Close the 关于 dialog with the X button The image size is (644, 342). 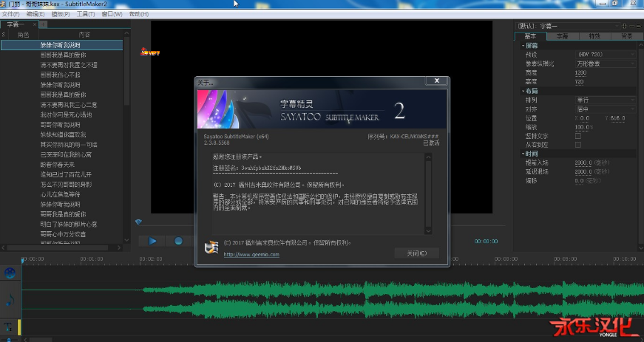pyautogui.click(x=436, y=81)
